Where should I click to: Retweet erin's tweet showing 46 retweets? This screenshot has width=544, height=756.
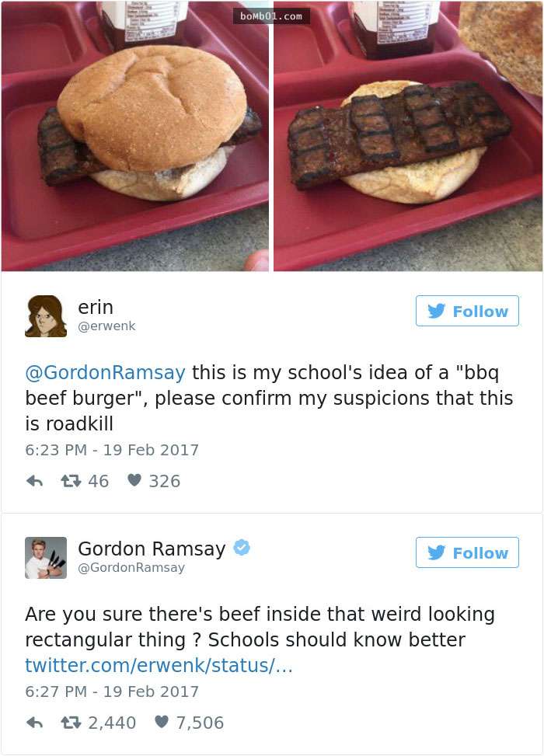[x=71, y=481]
